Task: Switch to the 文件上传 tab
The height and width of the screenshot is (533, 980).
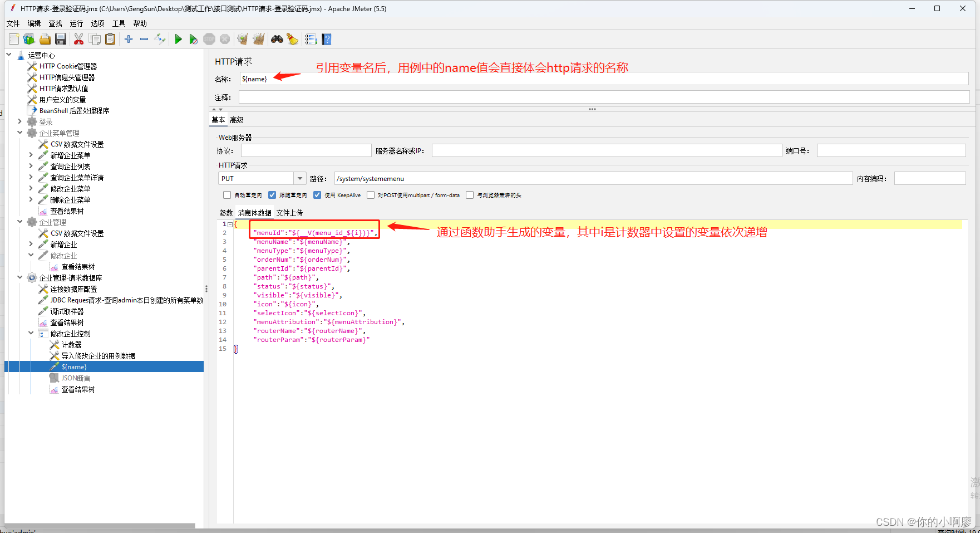Action: coord(289,213)
